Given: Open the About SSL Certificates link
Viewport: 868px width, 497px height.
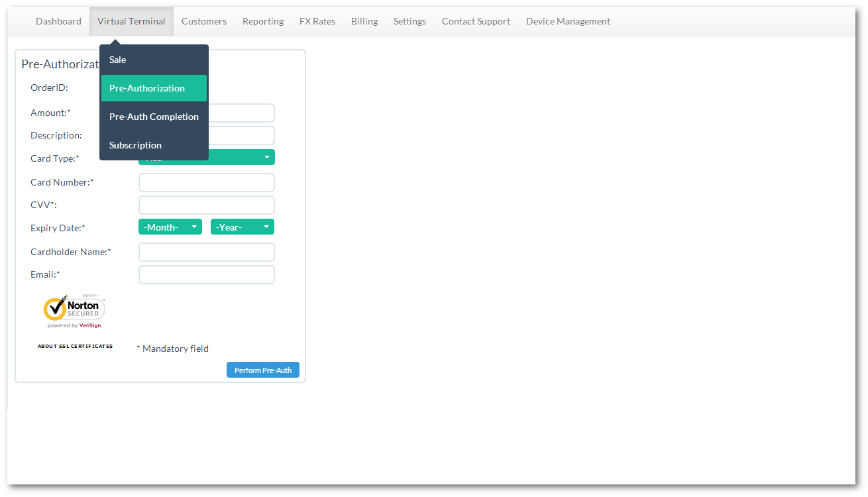Looking at the screenshot, I should point(75,347).
